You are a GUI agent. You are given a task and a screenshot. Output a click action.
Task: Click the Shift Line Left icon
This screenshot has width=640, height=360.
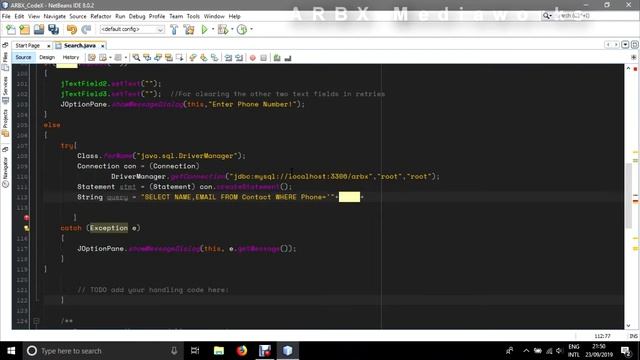228,58
